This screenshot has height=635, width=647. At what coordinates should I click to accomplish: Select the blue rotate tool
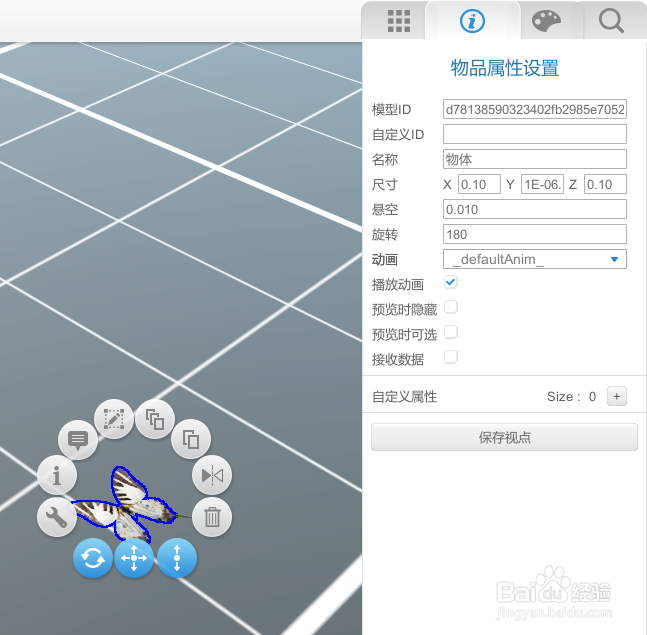(93, 558)
